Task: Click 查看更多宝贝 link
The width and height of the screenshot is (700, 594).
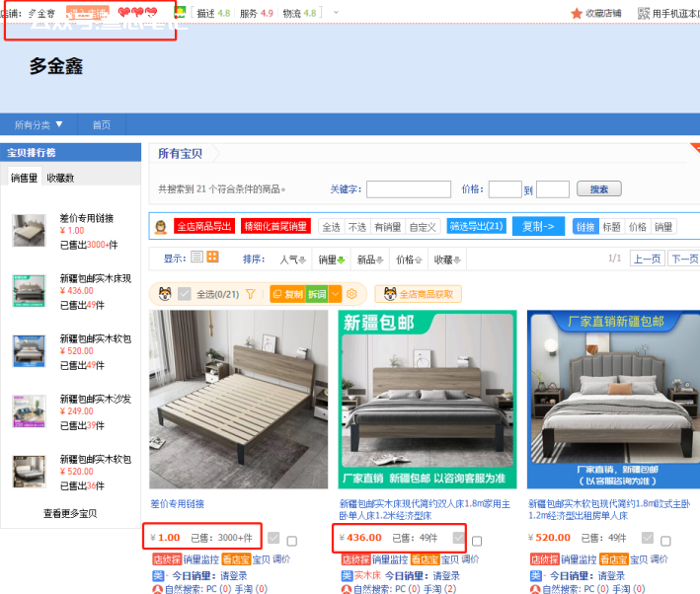Action: coord(70,513)
